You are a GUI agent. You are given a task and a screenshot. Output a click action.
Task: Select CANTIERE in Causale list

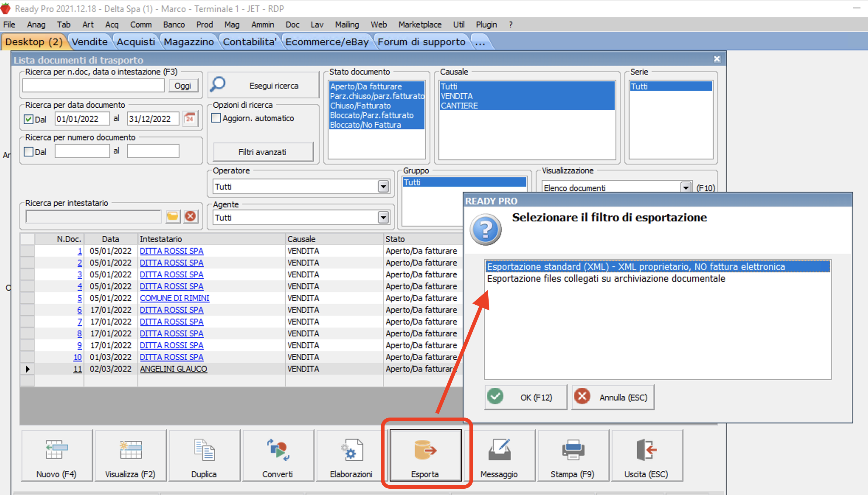(x=527, y=105)
